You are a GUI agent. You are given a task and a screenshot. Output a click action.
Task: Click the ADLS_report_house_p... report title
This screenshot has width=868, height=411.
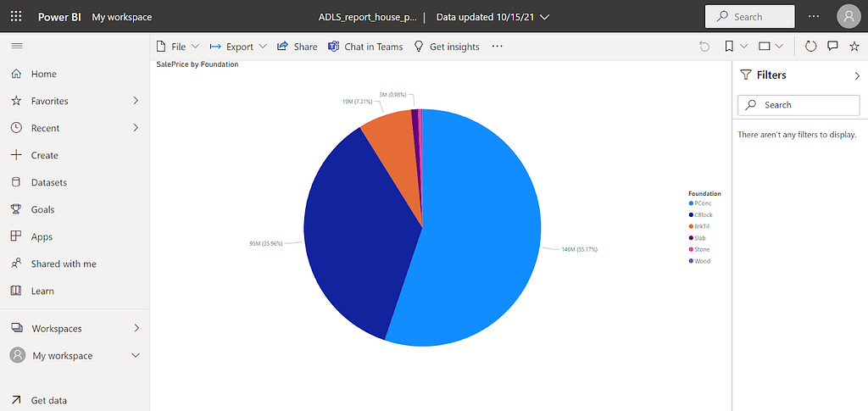368,17
